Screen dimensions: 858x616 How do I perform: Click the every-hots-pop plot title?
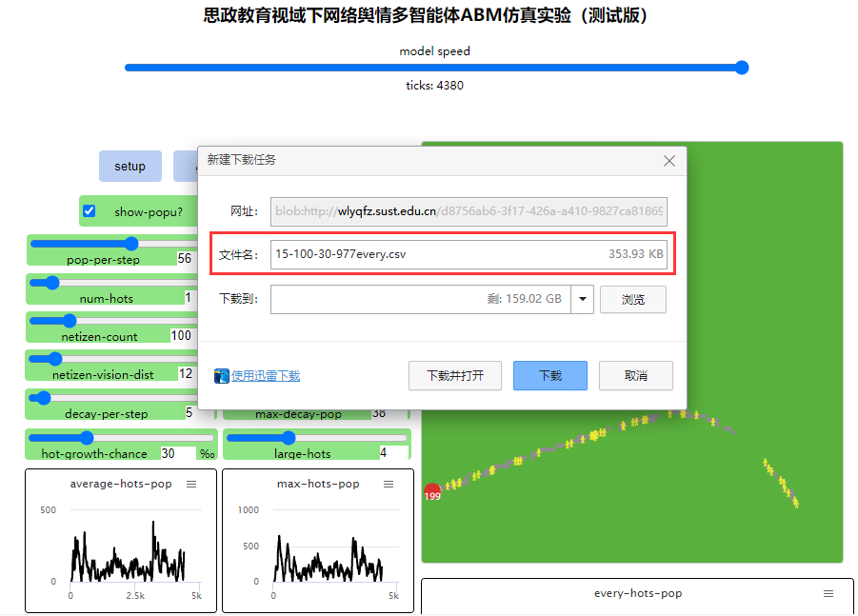point(638,593)
